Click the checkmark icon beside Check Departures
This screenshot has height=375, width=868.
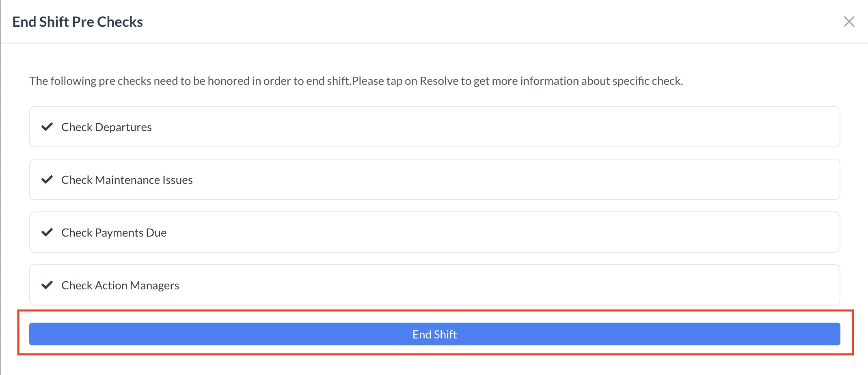47,127
